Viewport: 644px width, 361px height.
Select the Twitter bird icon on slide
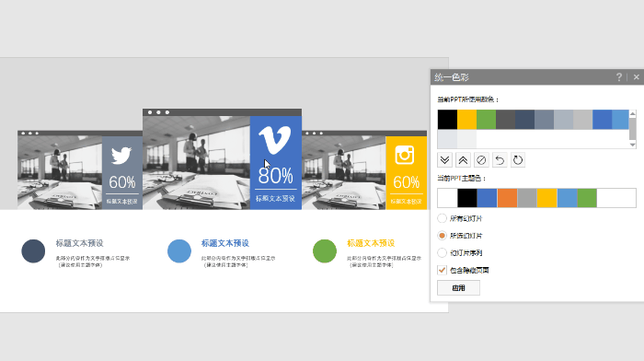(121, 156)
